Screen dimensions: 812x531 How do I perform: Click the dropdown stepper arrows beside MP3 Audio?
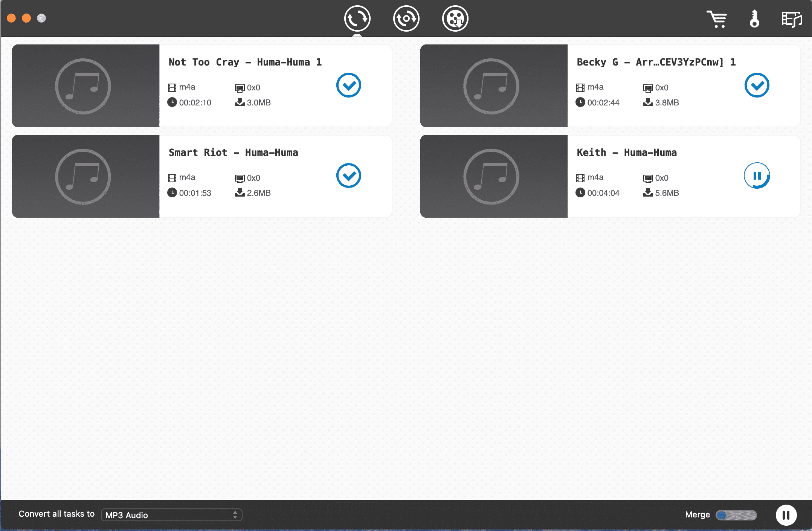pos(235,515)
